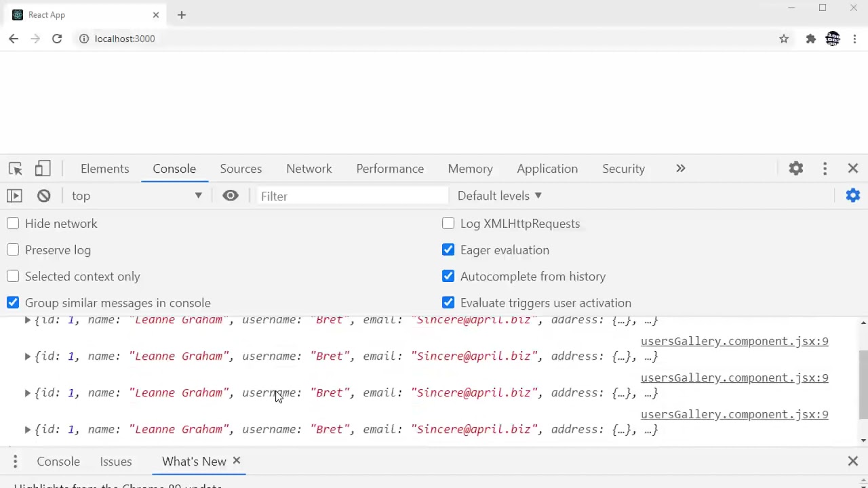Open DevTools customize three-dot menu

point(825,169)
